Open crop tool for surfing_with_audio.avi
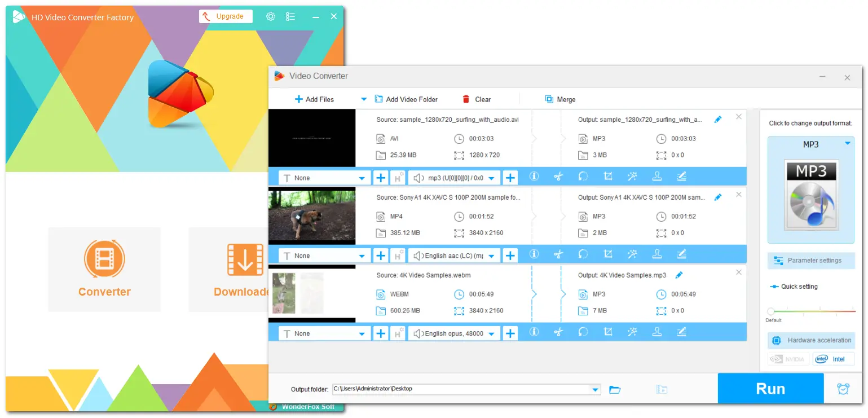Image resolution: width=868 pixels, height=418 pixels. click(608, 177)
